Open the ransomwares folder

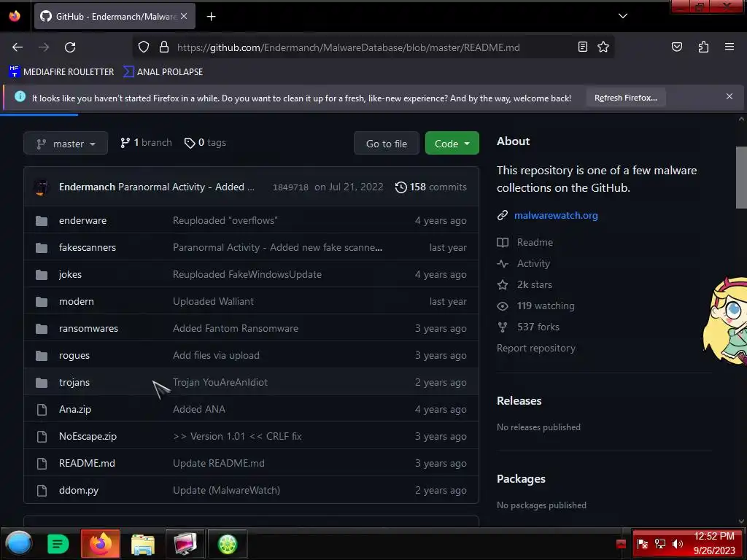pyautogui.click(x=88, y=328)
